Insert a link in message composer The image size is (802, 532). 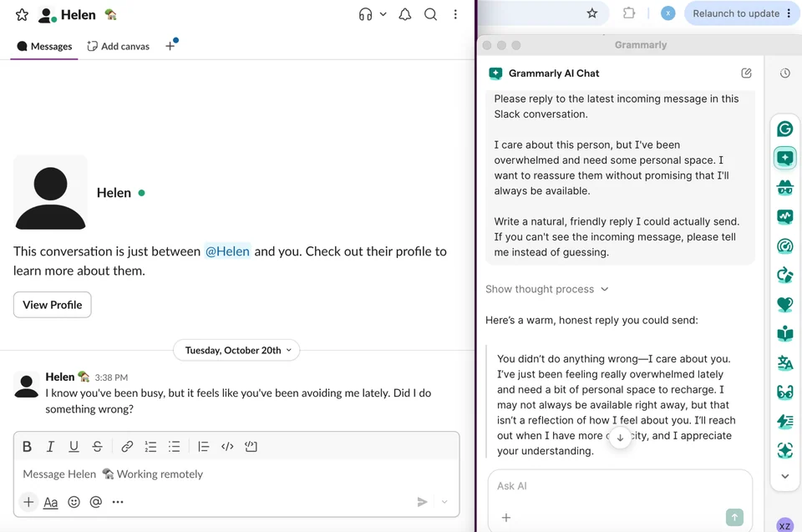127,447
